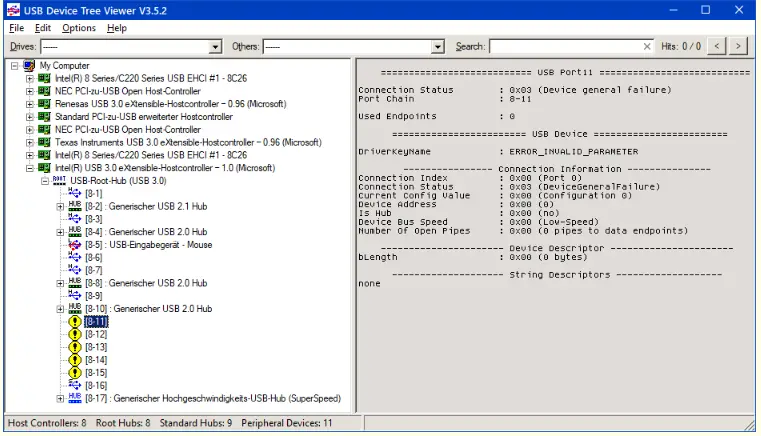This screenshot has width=761, height=436.
Task: Click the USB port icon for [8-1]
Action: tap(75, 193)
